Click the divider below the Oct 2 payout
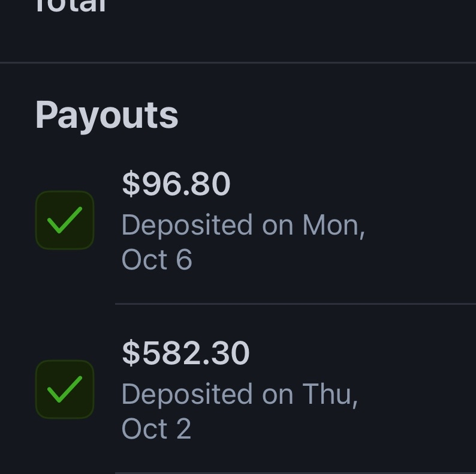The image size is (476, 474). (x=295, y=472)
